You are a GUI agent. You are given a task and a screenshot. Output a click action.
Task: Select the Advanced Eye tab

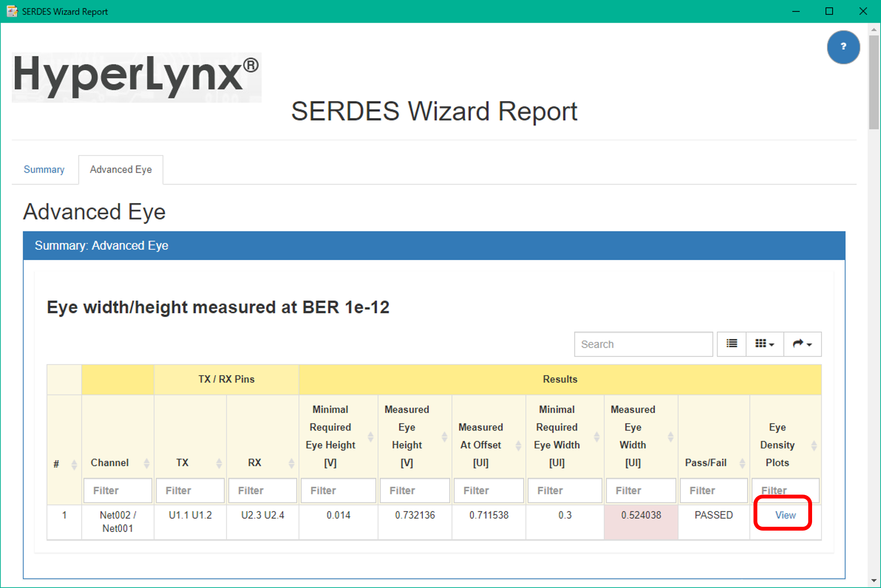point(121,169)
